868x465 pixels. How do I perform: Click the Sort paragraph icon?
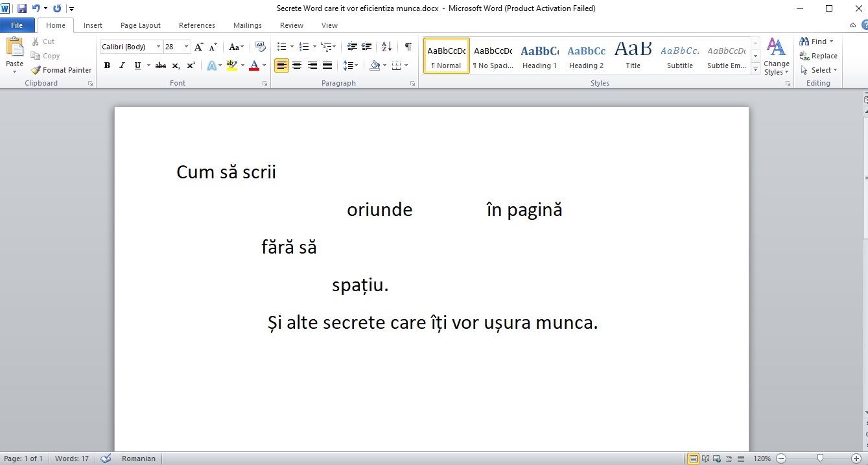click(x=386, y=47)
